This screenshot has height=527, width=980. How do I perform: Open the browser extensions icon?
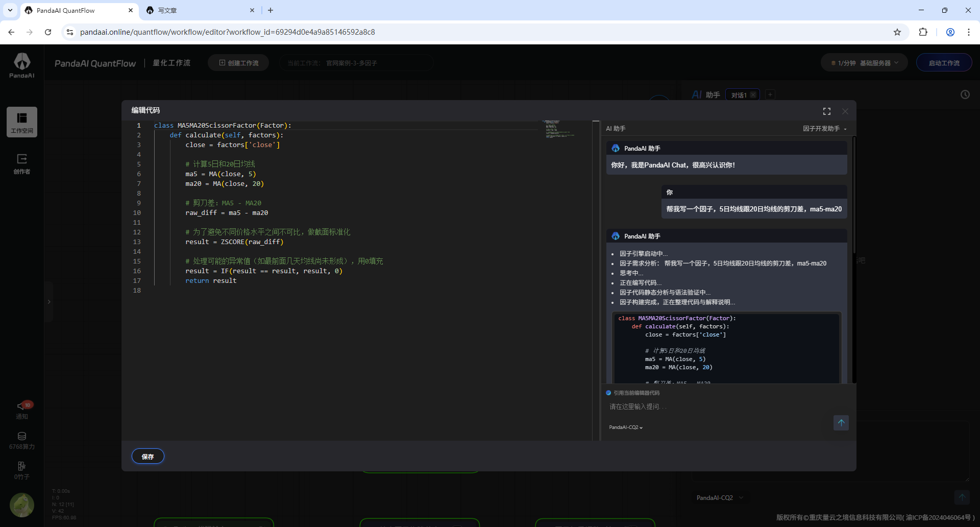(x=923, y=32)
